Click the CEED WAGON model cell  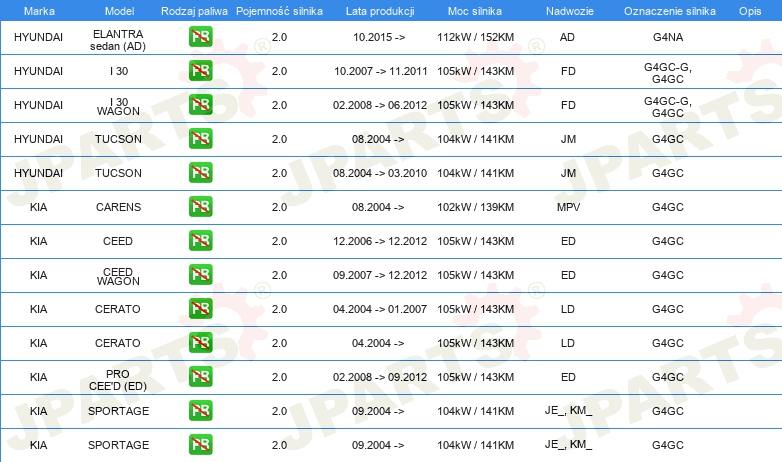pyautogui.click(x=118, y=276)
